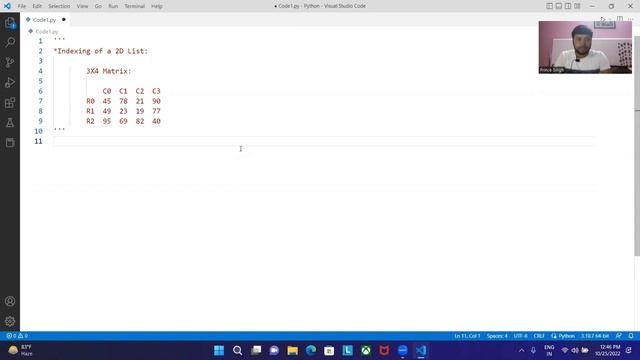The height and width of the screenshot is (360, 640).
Task: Click the webcam video overlay thumbnail
Action: coord(585,47)
